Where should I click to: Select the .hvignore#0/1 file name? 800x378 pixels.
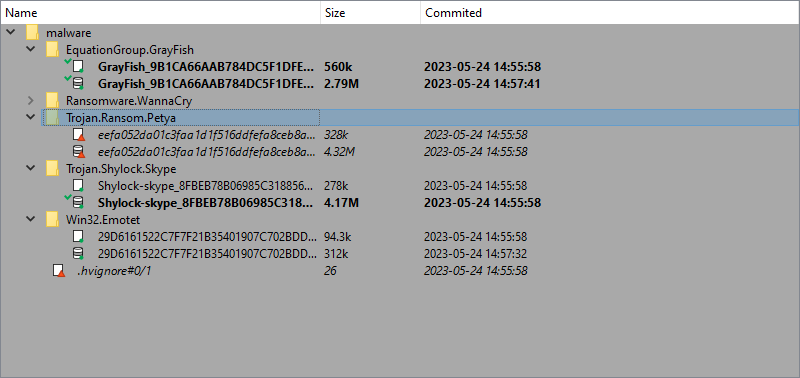pos(114,270)
